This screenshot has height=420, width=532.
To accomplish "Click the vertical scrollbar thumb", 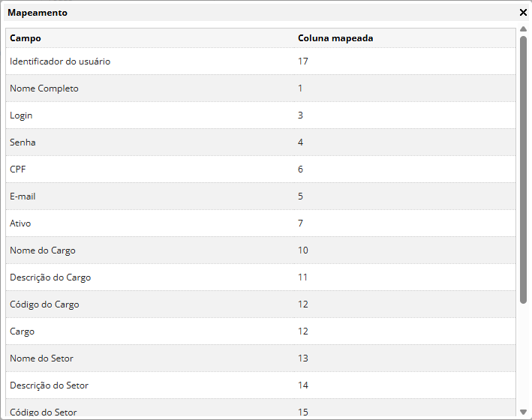I will pos(523,169).
